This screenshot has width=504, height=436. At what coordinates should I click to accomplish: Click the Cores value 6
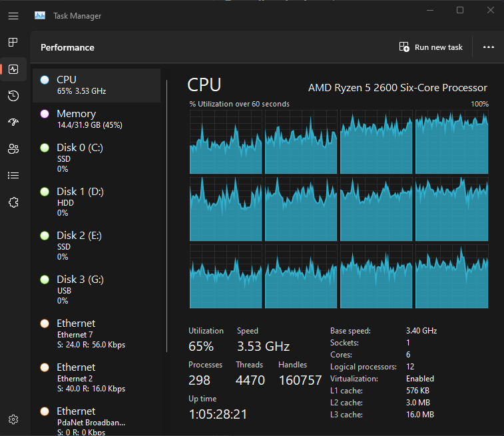coord(408,355)
